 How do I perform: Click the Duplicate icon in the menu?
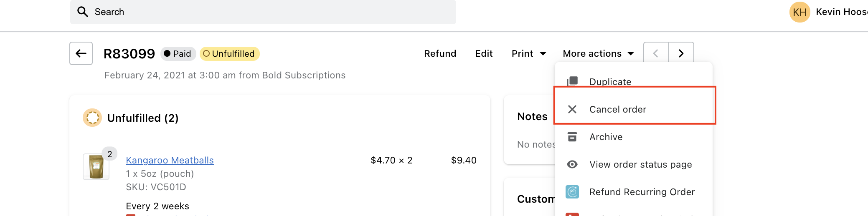[x=572, y=81]
